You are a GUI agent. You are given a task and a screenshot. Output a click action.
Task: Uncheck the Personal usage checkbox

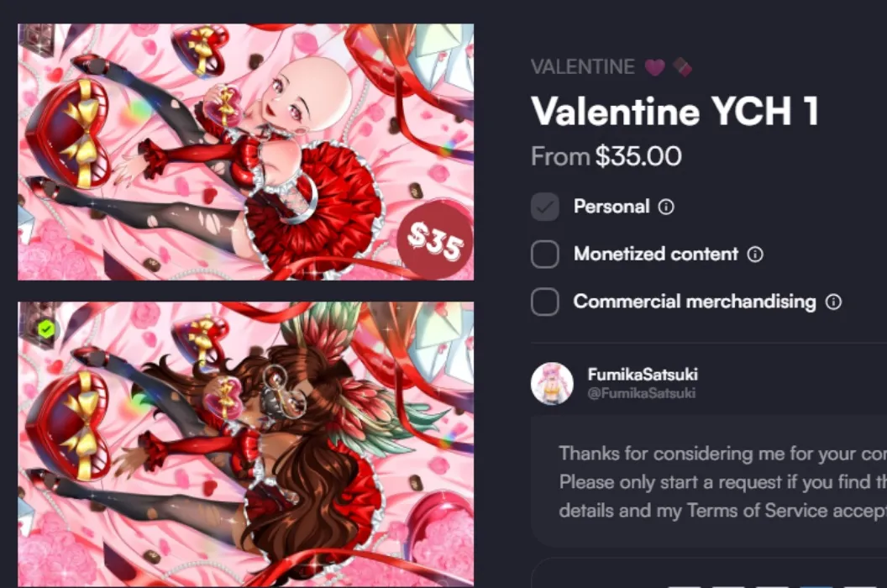click(x=543, y=206)
